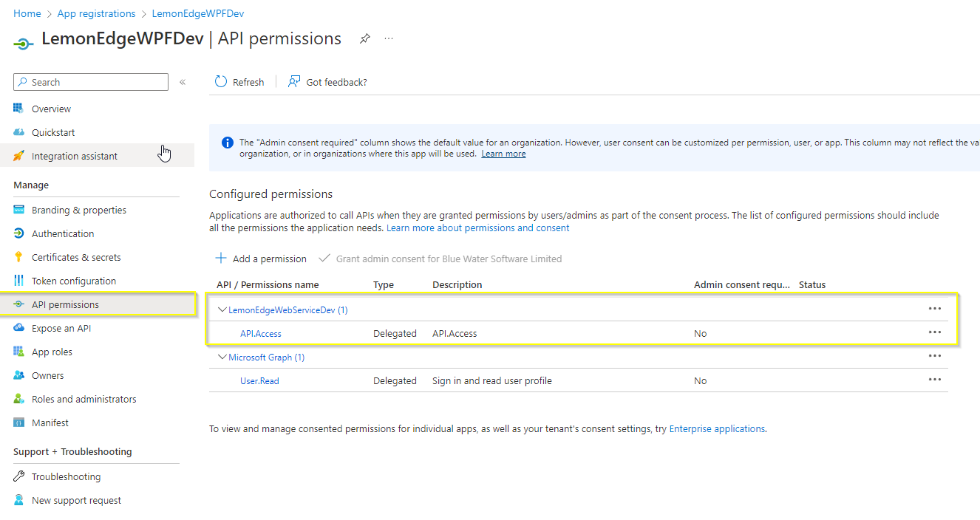Open LemonEdgeWebServiceDev (1) API link
Image resolution: width=980 pixels, height=520 pixels.
pyautogui.click(x=287, y=310)
